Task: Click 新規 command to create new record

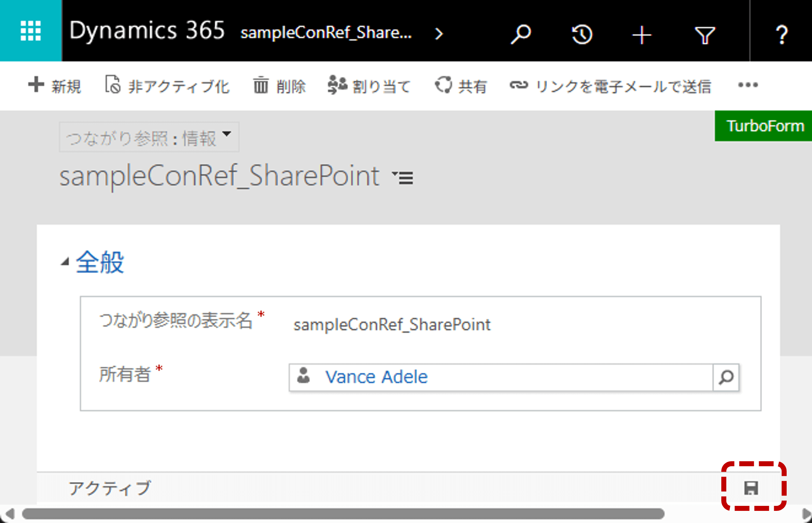Action: click(x=55, y=86)
